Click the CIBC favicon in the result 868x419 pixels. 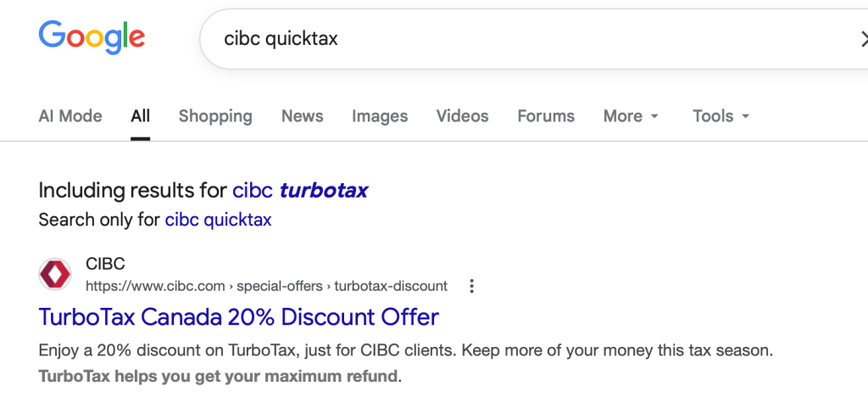[55, 274]
